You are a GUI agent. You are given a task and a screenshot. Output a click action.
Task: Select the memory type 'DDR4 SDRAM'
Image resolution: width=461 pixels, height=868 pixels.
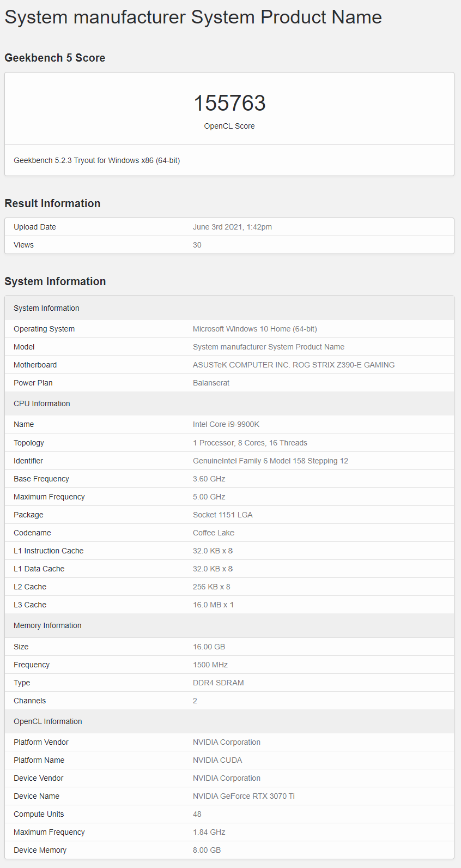tap(219, 683)
